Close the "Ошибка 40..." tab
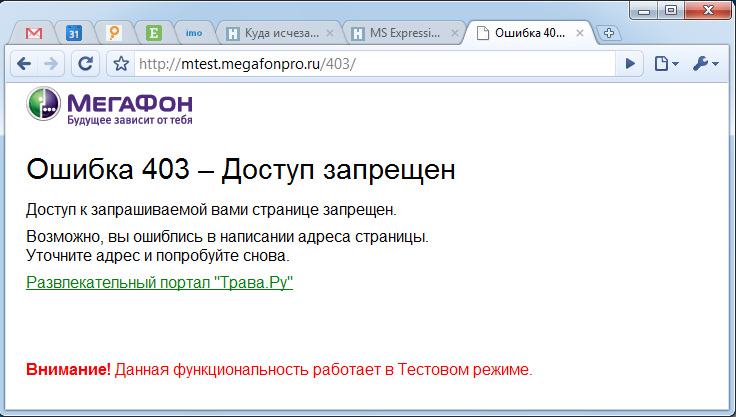This screenshot has width=736, height=417. click(x=580, y=33)
